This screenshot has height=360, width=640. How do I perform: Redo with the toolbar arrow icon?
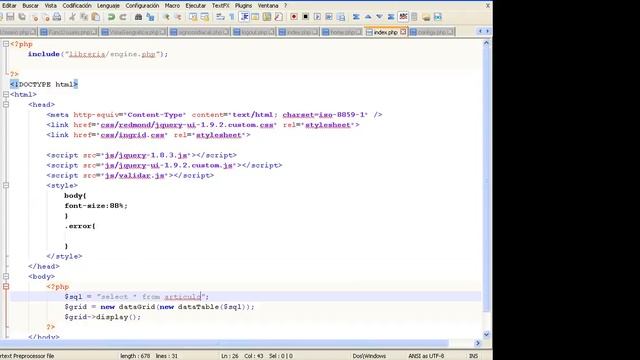click(123, 17)
